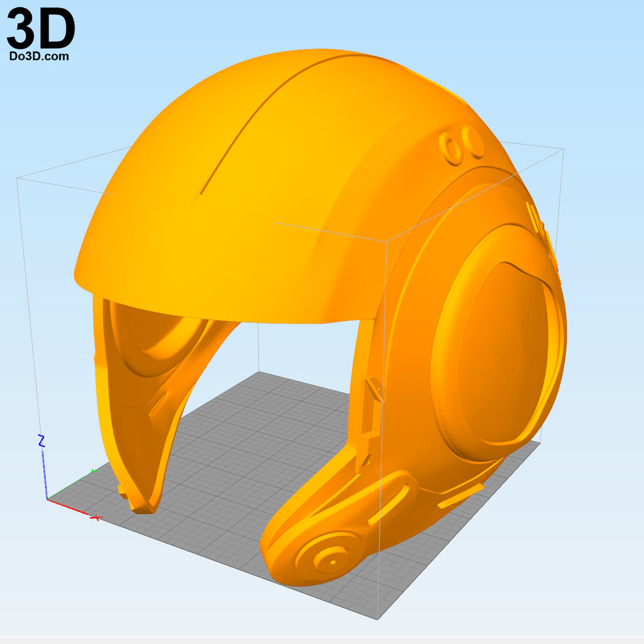This screenshot has width=644, height=644.
Task: Click the blue Z axis label
Action: 41,441
